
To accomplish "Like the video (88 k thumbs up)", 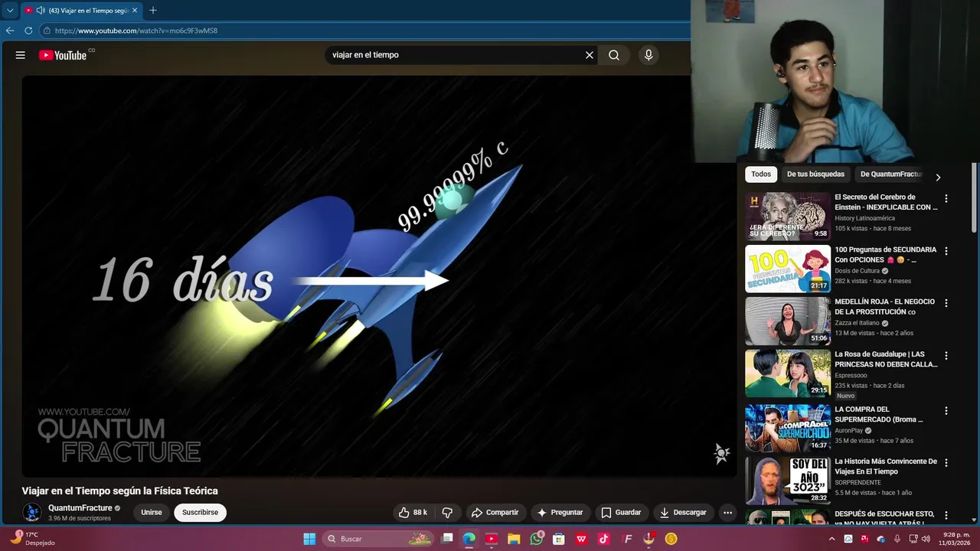I will coord(413,513).
